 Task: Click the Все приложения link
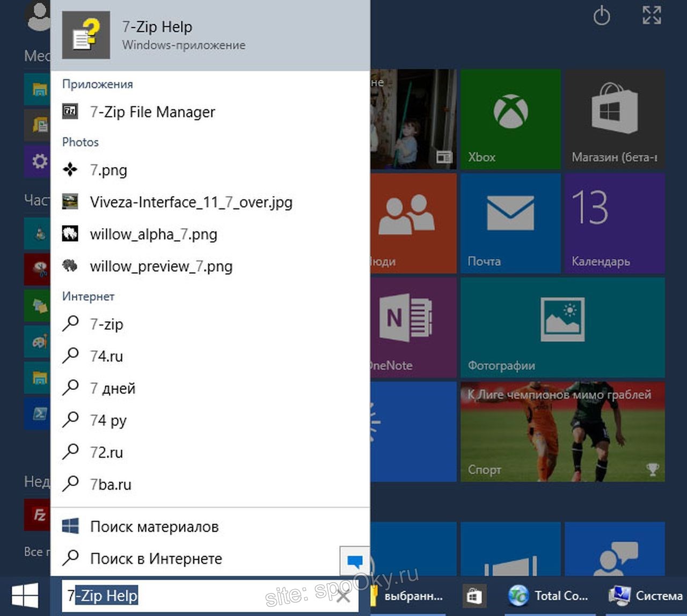37,552
